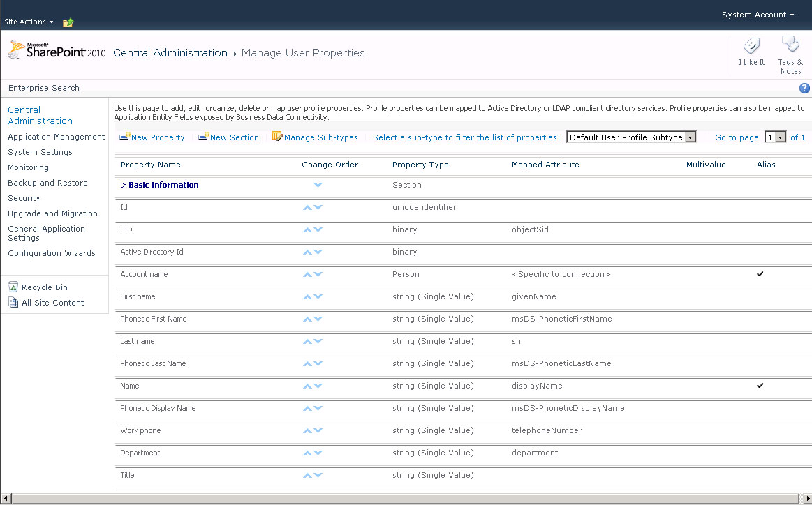Click the Basic Information section name
The image size is (812, 505).
pyautogui.click(x=163, y=185)
